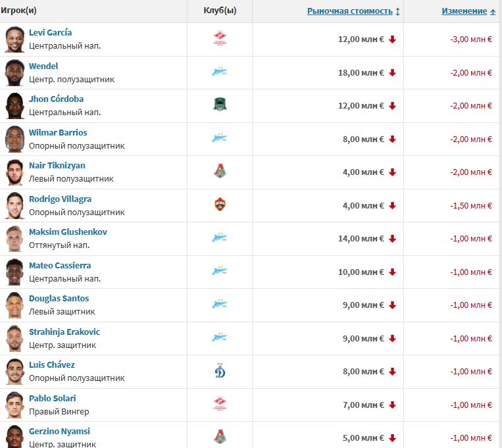Open Levi García's player profile

(51, 33)
